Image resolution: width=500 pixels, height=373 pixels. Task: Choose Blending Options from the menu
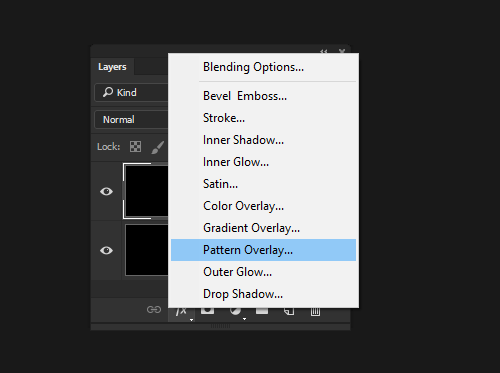263,67
